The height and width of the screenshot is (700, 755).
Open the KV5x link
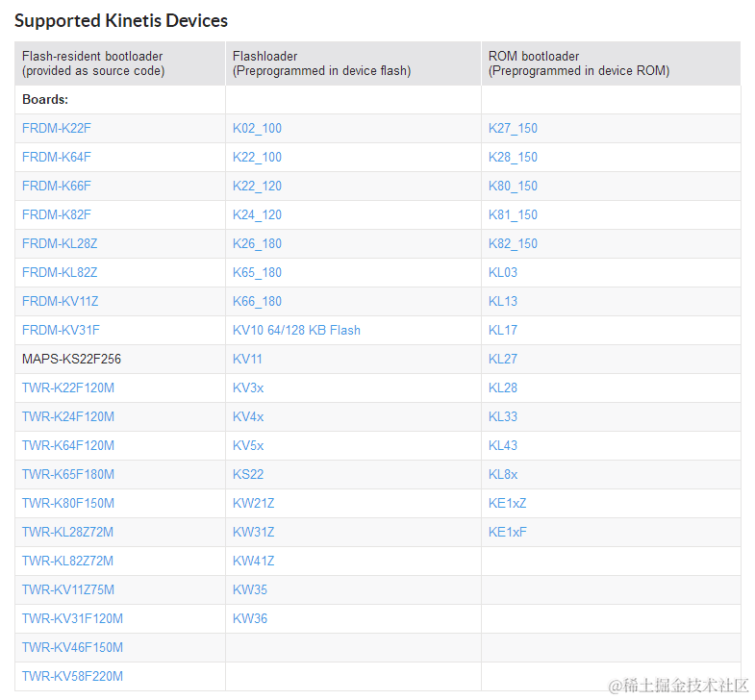248,446
